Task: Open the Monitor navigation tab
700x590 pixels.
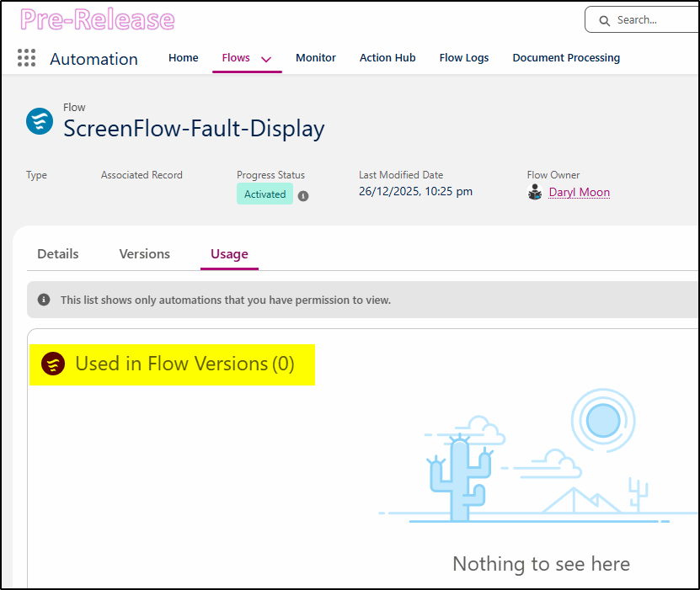Action: pyautogui.click(x=316, y=58)
